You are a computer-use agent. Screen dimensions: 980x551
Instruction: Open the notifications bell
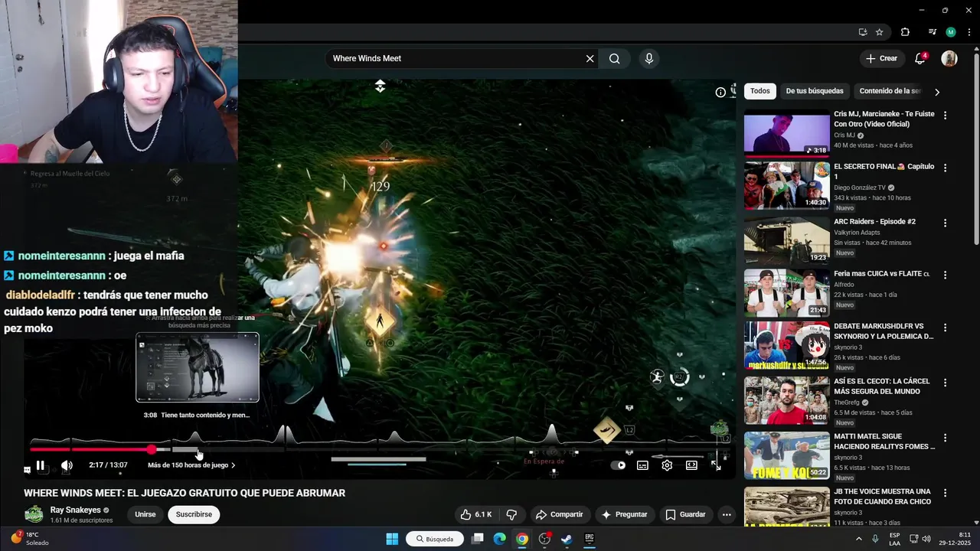click(920, 58)
